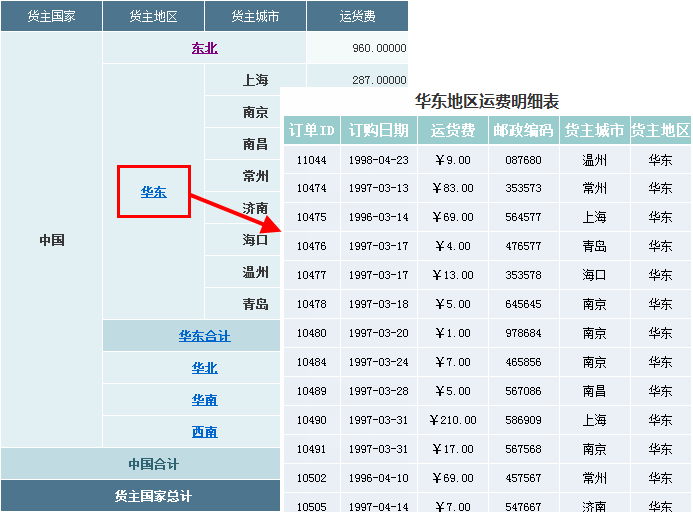Click the 邮政编码 column header
Viewport: 693px width, 512px height.
pos(523,131)
